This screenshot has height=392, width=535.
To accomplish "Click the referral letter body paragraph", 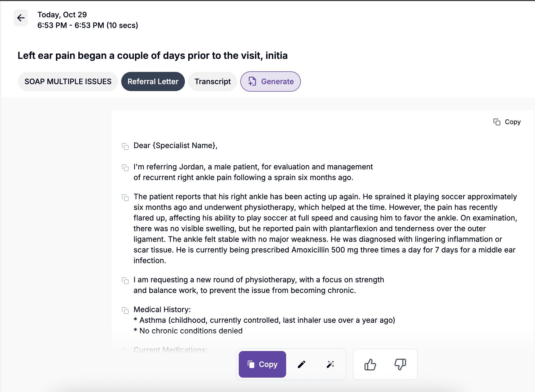I will 325,228.
